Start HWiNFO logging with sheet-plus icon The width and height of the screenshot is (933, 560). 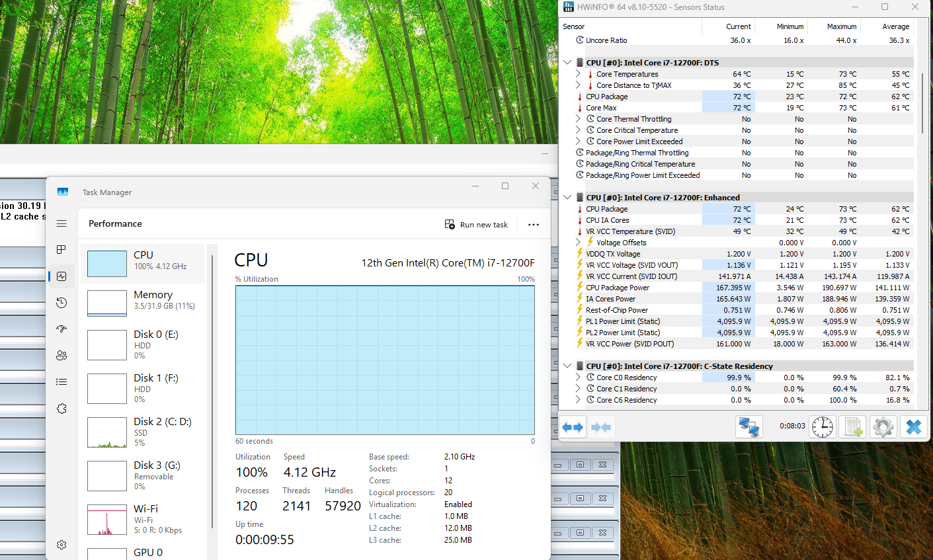(x=853, y=427)
